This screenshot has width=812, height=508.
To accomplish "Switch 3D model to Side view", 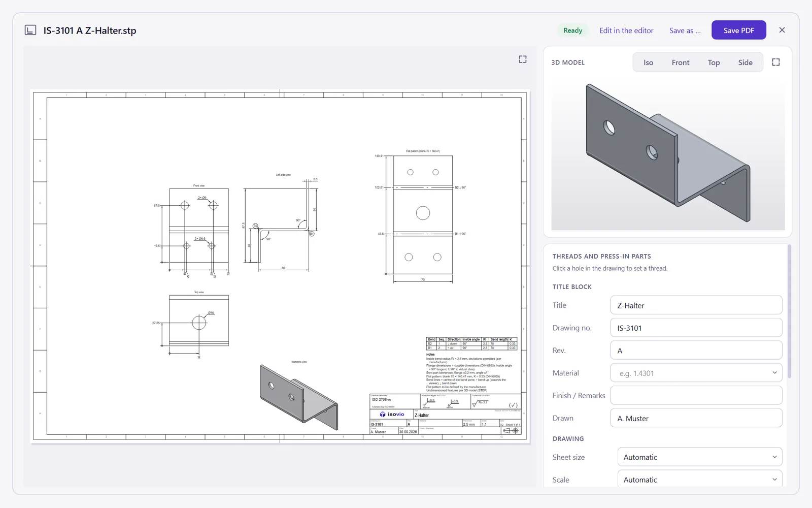I will point(745,62).
